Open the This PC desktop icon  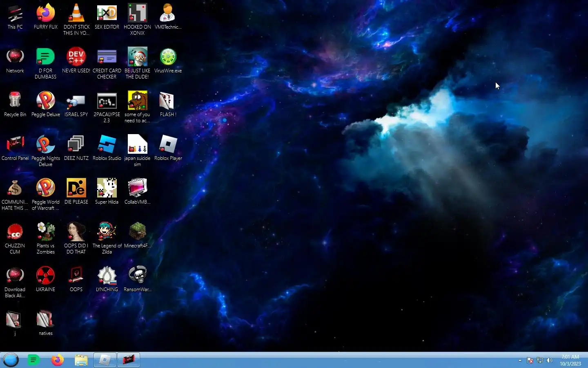pos(15,17)
